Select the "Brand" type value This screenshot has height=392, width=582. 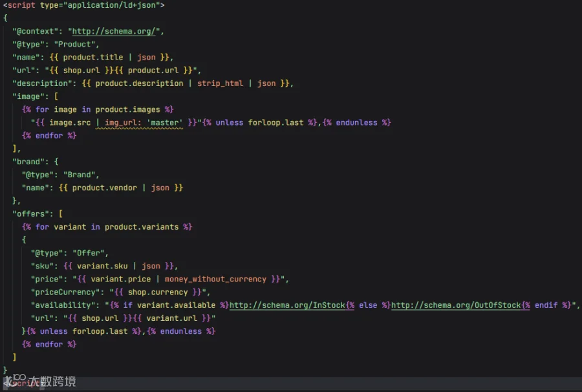click(x=79, y=175)
